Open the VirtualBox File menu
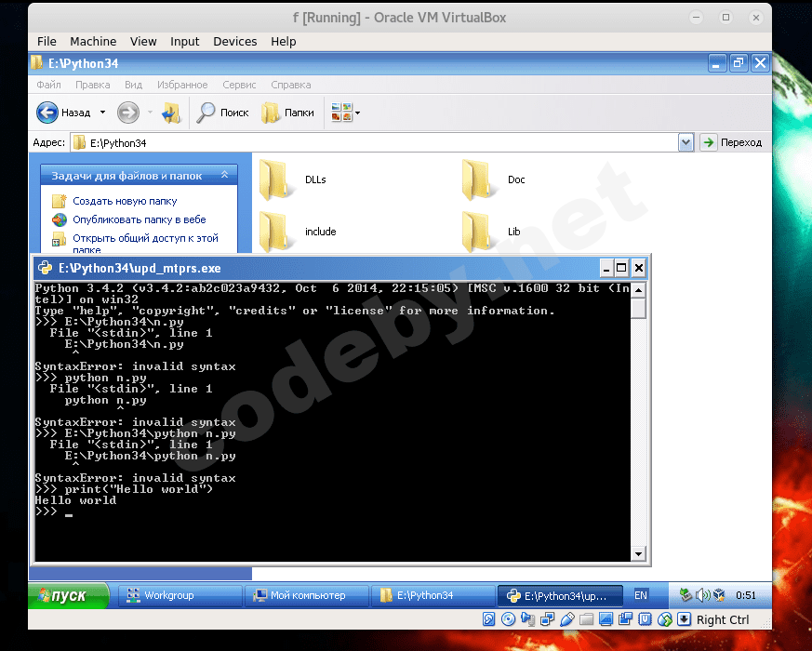Image resolution: width=812 pixels, height=651 pixels. (x=47, y=42)
